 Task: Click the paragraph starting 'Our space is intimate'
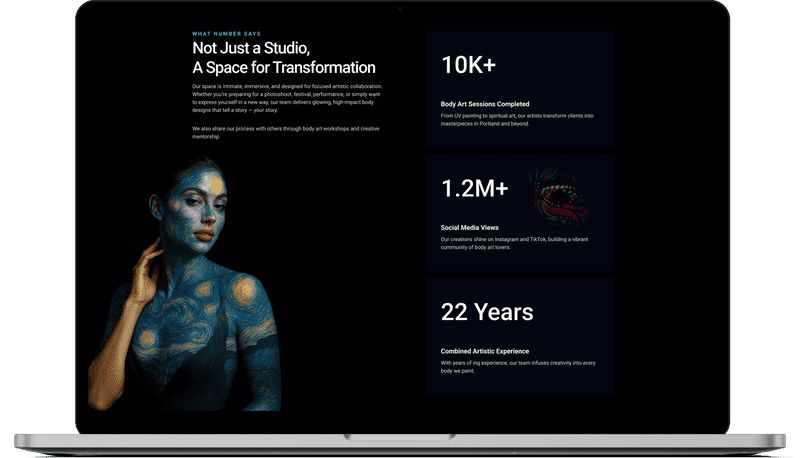click(287, 98)
